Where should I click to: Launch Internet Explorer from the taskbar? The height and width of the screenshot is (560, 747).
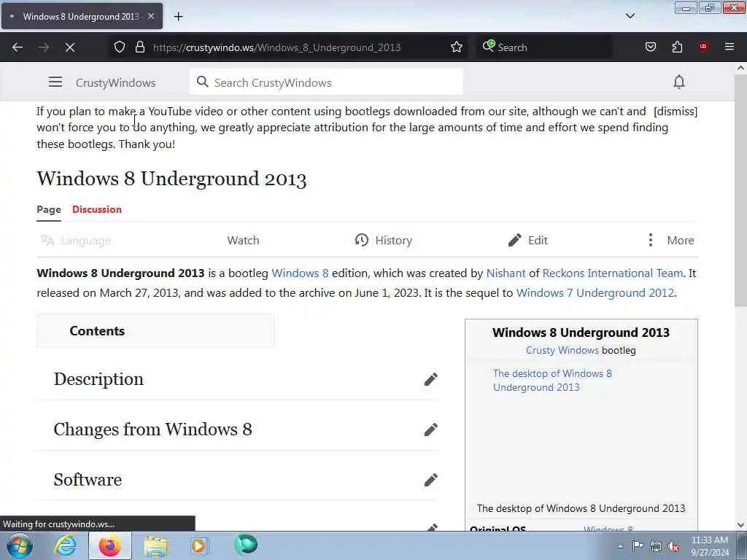[x=65, y=545]
